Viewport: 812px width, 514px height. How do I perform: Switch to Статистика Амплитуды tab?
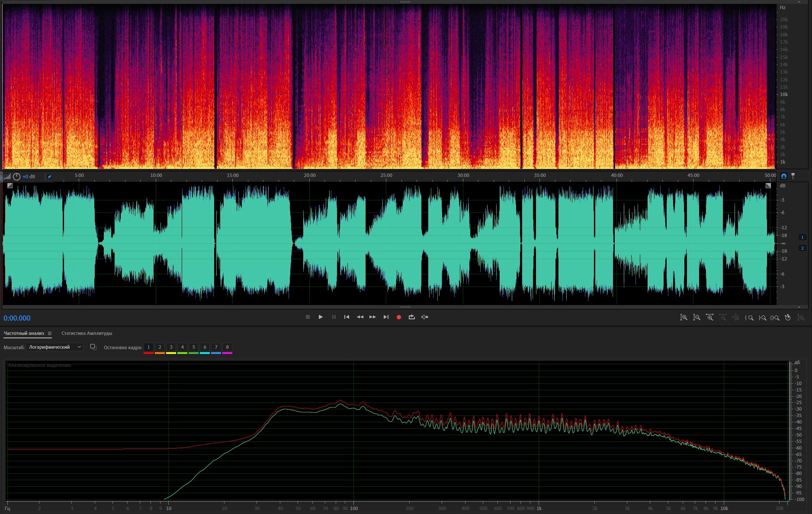(87, 333)
